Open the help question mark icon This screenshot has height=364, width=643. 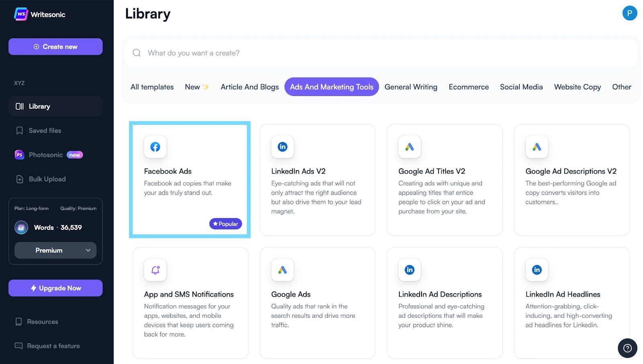627,348
